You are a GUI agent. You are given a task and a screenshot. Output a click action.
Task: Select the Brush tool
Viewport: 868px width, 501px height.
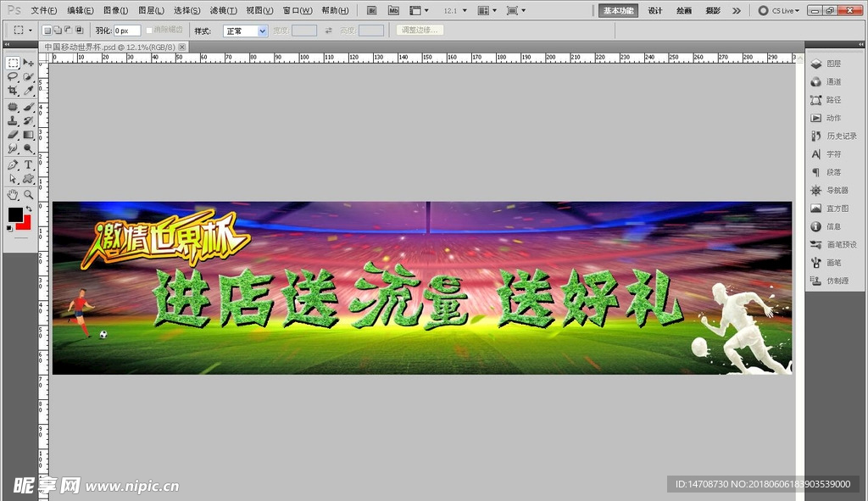[x=28, y=107]
